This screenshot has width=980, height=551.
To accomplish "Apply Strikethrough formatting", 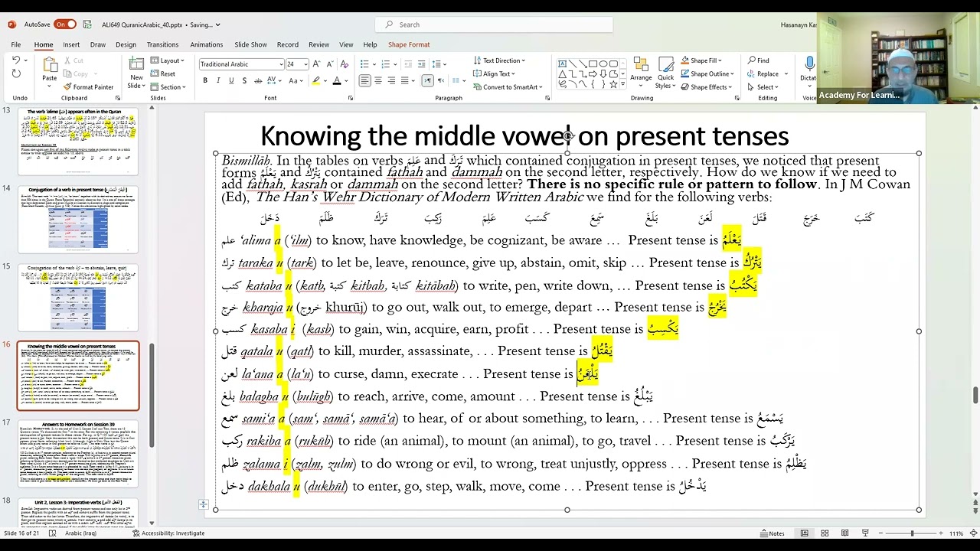I will click(x=257, y=80).
